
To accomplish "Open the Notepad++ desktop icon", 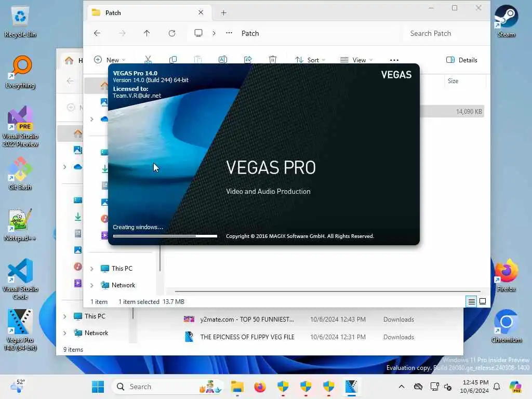I will coord(20,224).
